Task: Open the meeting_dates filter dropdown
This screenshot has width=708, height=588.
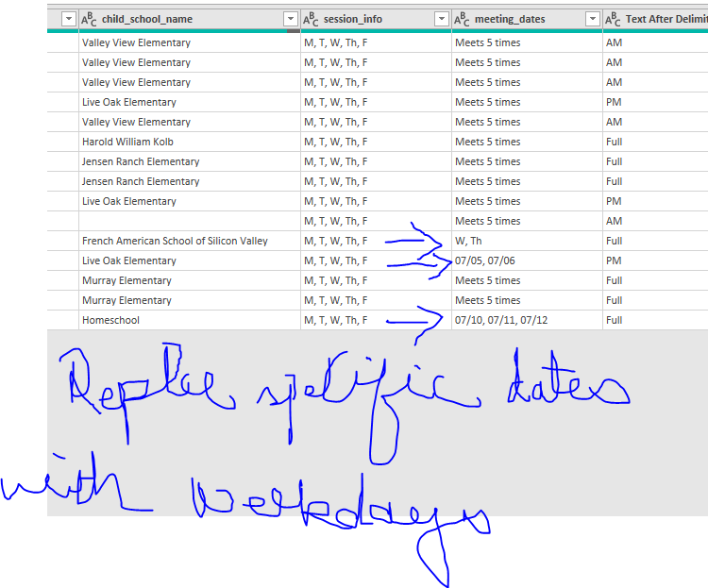Action: pos(592,19)
